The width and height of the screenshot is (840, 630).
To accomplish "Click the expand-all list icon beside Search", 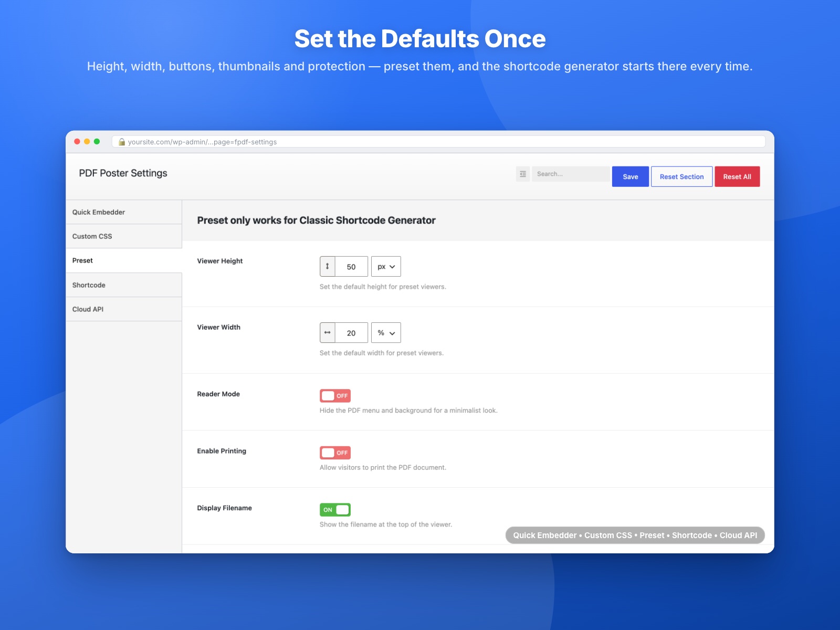I will (523, 174).
